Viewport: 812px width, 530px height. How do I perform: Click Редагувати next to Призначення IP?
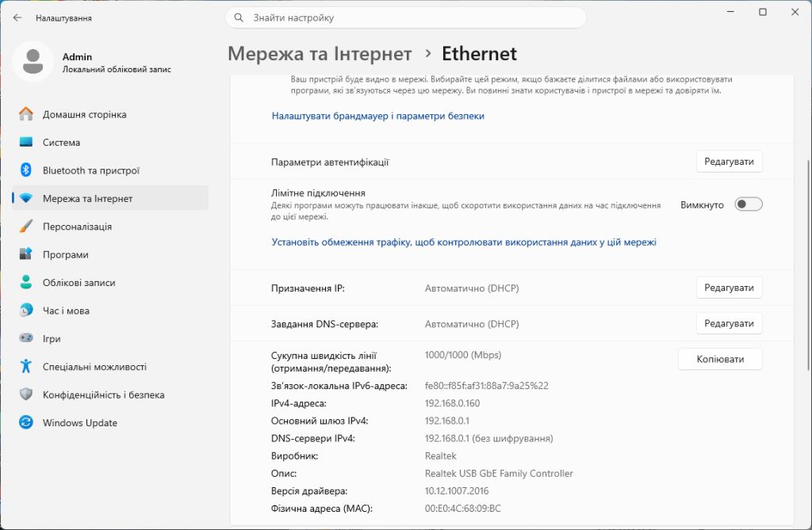click(730, 288)
